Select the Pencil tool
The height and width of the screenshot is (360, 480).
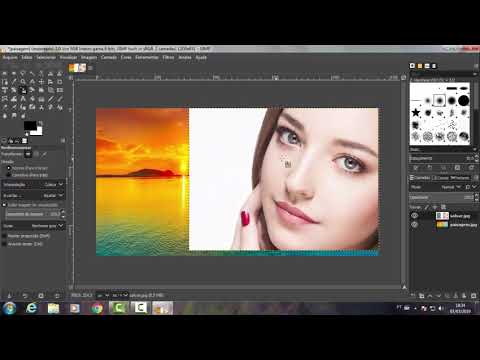coord(50,99)
